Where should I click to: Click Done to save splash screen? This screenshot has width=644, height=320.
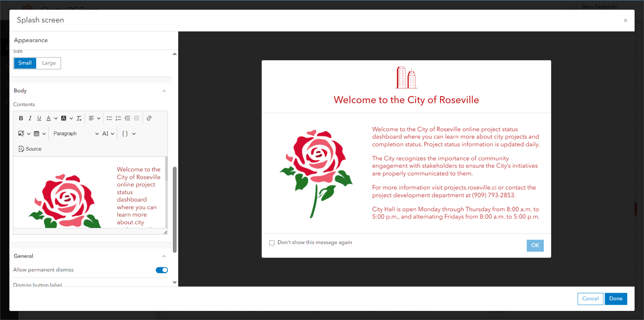(x=616, y=299)
